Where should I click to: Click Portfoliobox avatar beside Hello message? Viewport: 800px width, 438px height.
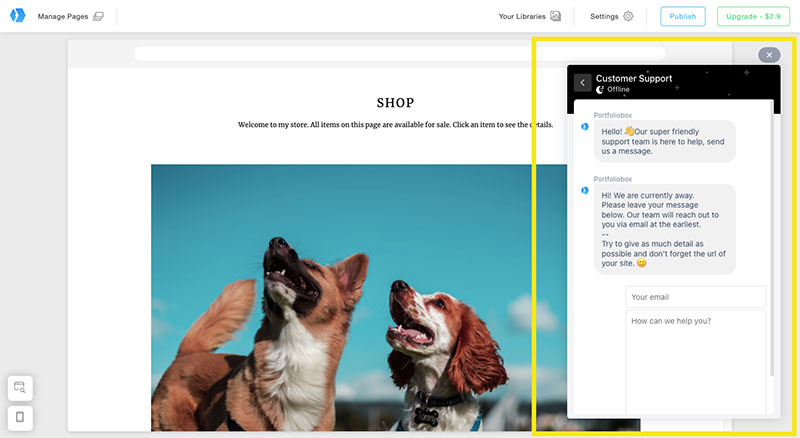pos(585,127)
